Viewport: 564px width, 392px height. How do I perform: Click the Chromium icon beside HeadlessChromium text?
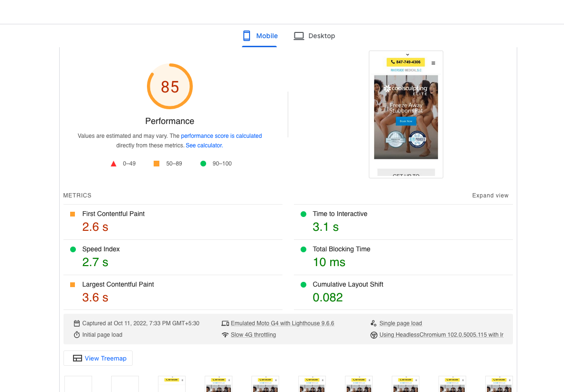374,335
